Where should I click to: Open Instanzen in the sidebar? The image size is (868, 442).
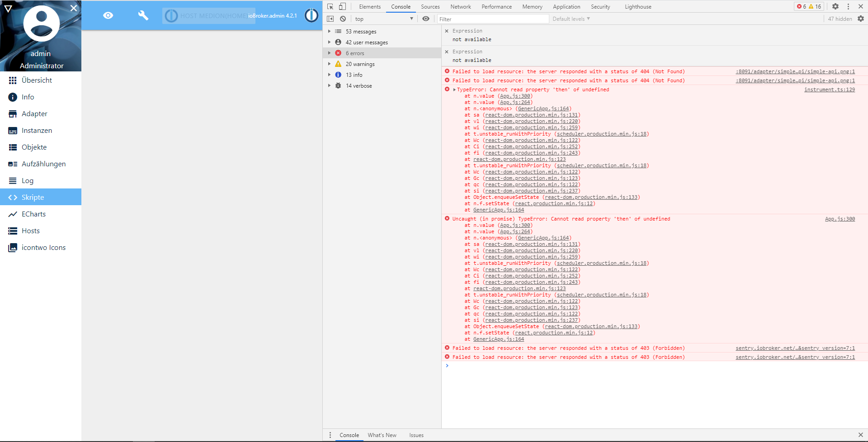[x=41, y=131]
